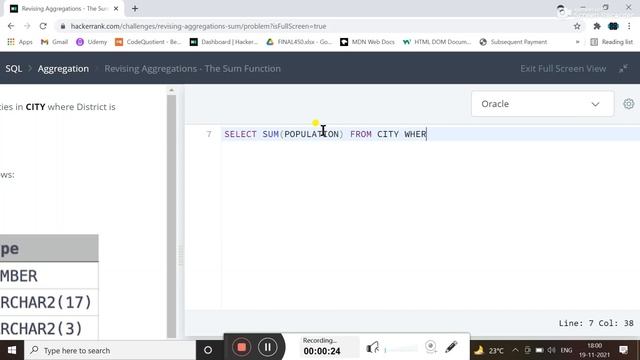Open the HTML DOM Document bookmark
Viewport: 640px width, 360px height.
tap(437, 42)
